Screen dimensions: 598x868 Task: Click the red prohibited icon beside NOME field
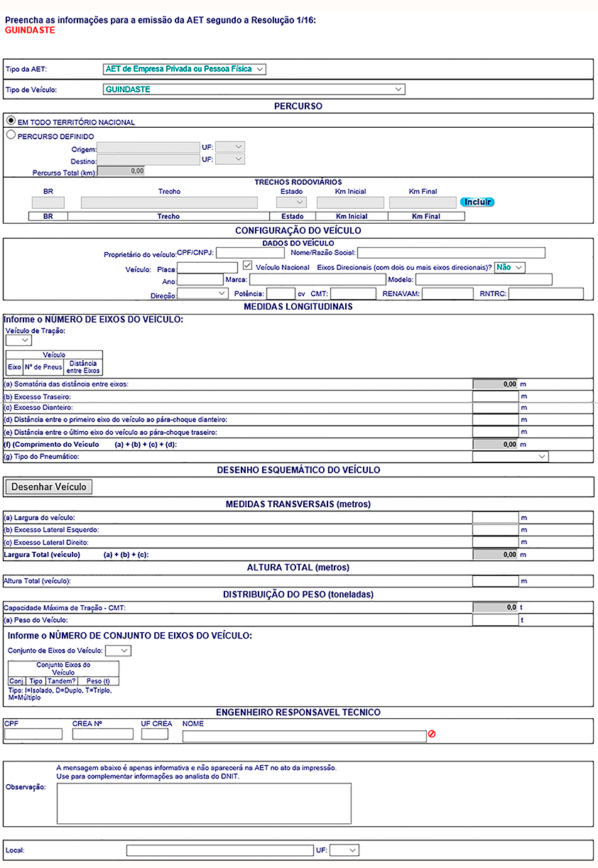tap(432, 734)
